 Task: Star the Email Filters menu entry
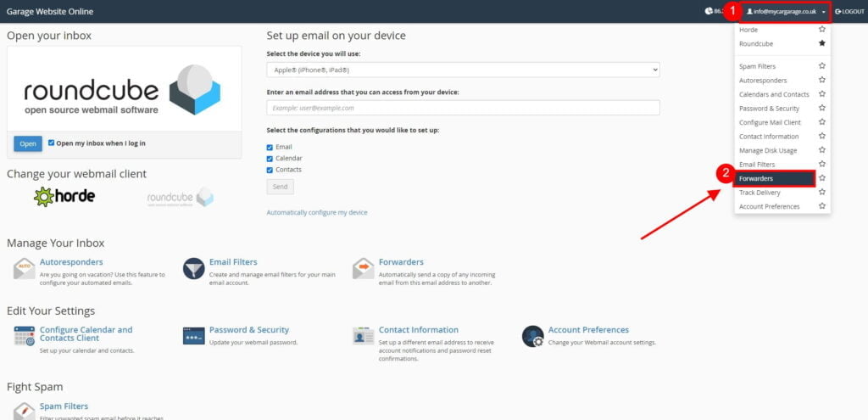(x=822, y=164)
